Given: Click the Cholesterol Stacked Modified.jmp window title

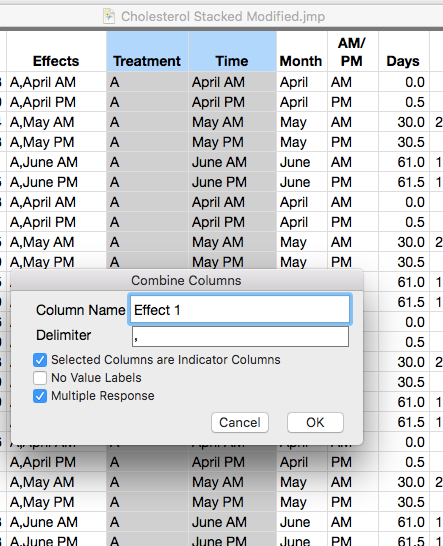Looking at the screenshot, I should point(223,16).
